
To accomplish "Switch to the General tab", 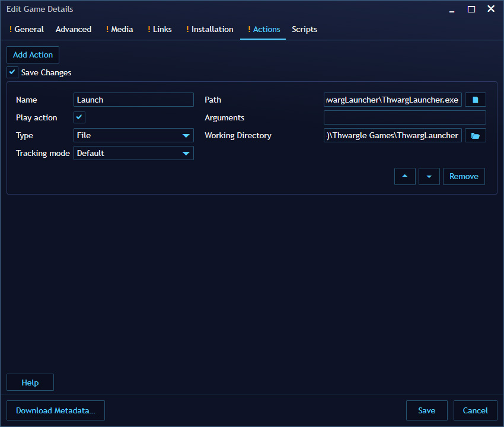I will [27, 29].
